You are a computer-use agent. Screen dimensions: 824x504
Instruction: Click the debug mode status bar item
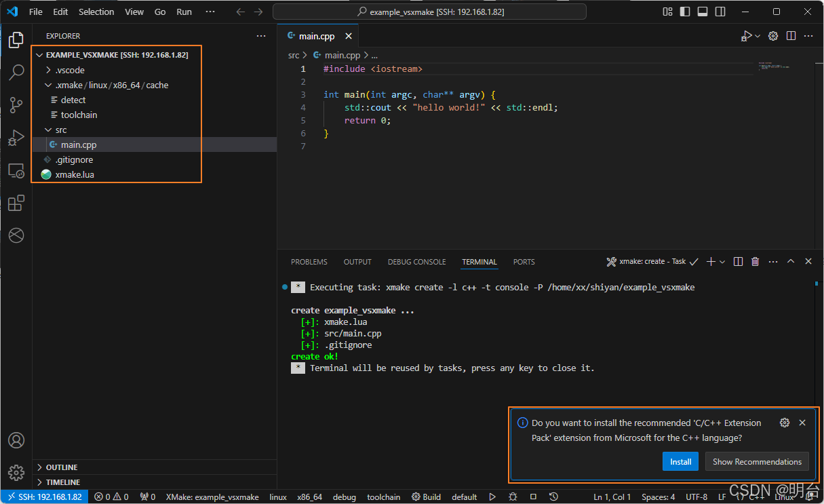click(345, 497)
